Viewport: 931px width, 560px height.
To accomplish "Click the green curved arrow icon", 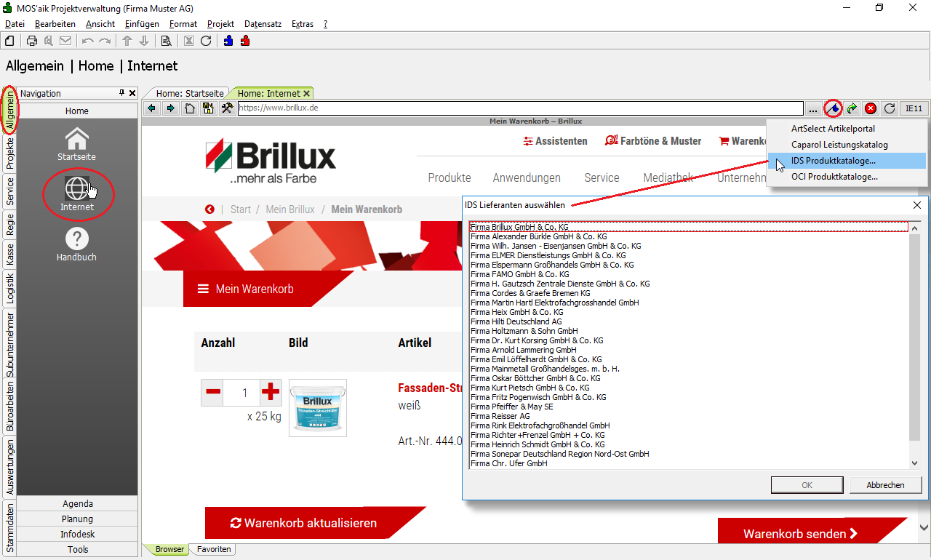I will tap(852, 108).
